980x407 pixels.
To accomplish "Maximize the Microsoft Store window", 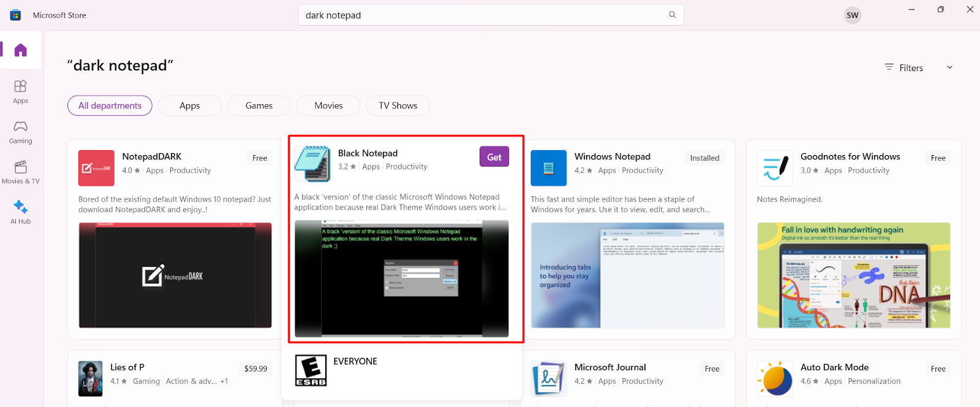I will (x=941, y=10).
